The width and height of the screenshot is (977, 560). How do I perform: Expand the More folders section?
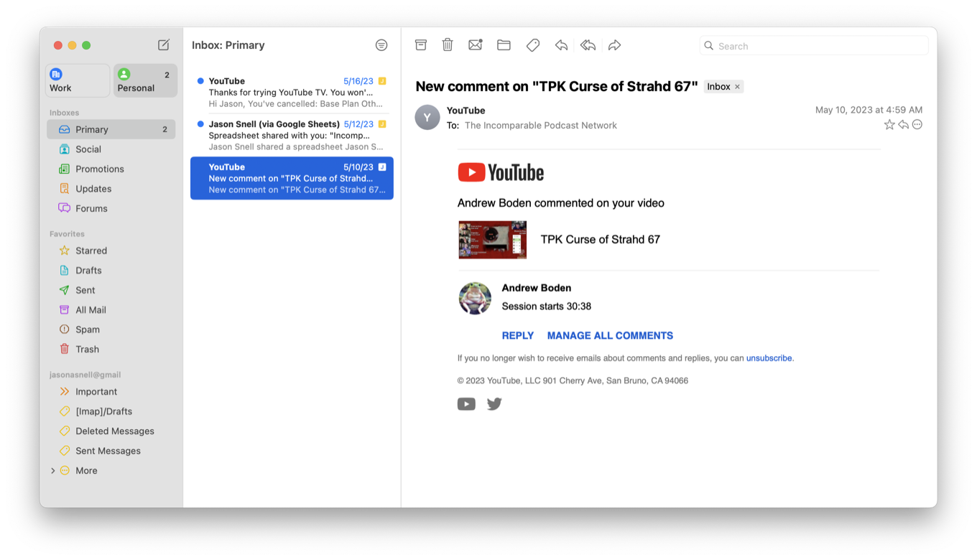[x=52, y=471]
